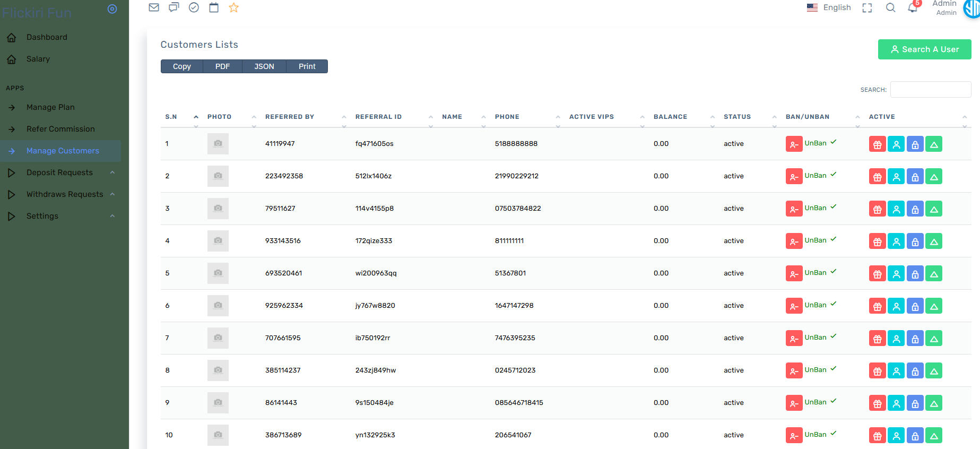Open the notification bell with badge

point(913,7)
